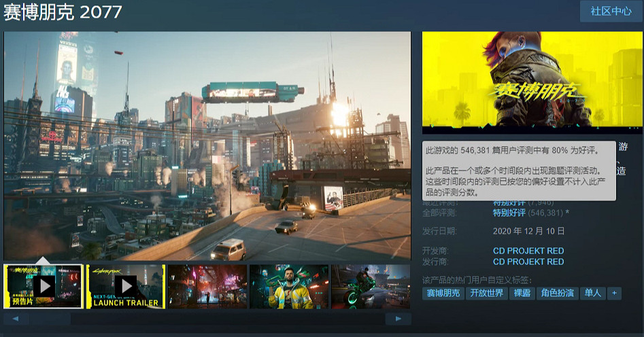This screenshot has width=644, height=337.
Task: Open the 全部评测 特别好评 review link
Action: pyautogui.click(x=512, y=213)
